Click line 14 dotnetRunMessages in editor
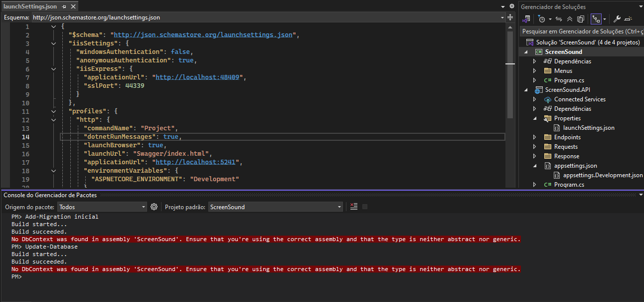The image size is (644, 302). (282, 137)
